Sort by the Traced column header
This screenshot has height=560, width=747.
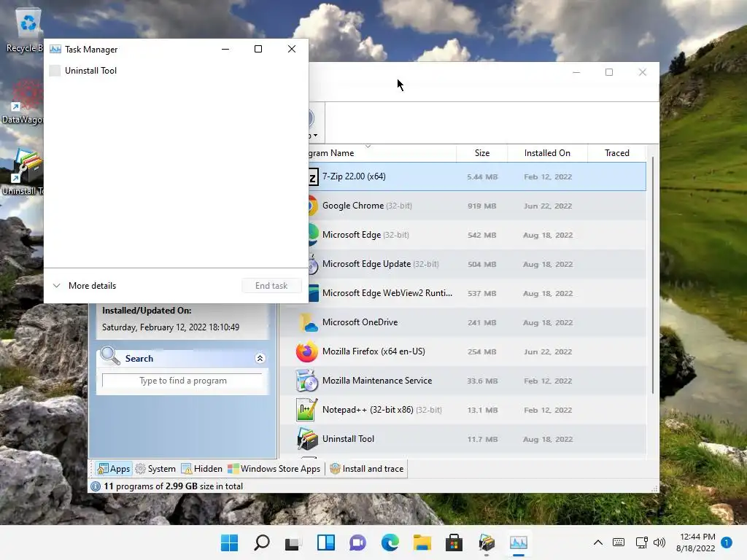click(617, 153)
